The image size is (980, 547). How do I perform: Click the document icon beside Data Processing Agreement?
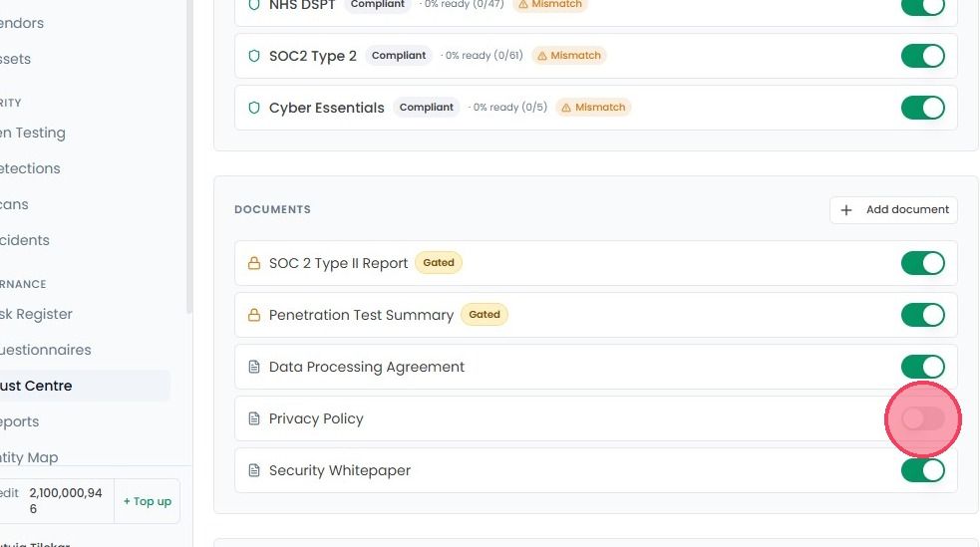254,367
